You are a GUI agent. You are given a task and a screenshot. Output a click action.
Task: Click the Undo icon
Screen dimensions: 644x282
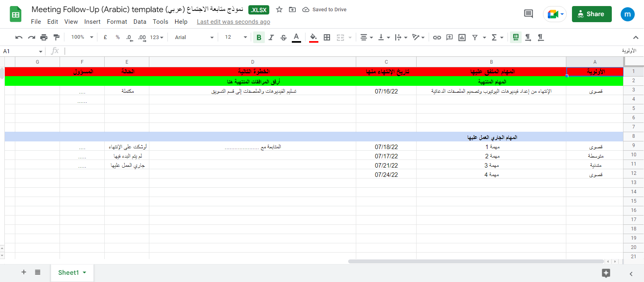pos(19,37)
